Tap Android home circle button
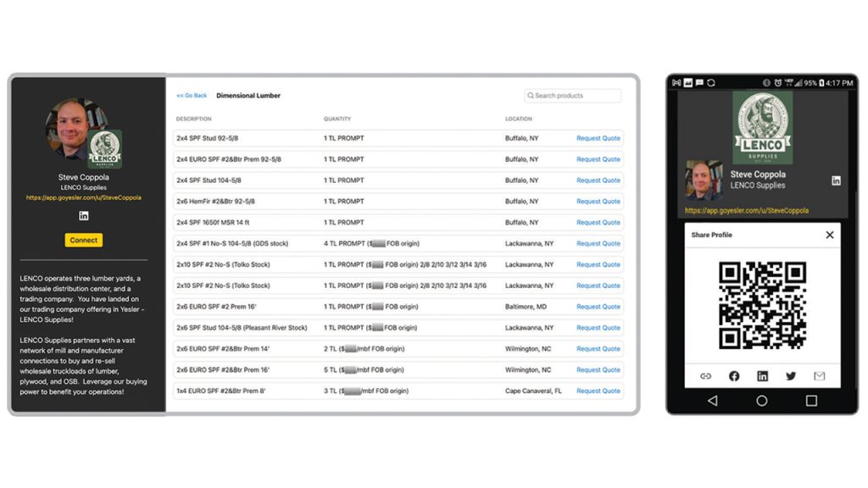The width and height of the screenshot is (868, 488). point(762,401)
